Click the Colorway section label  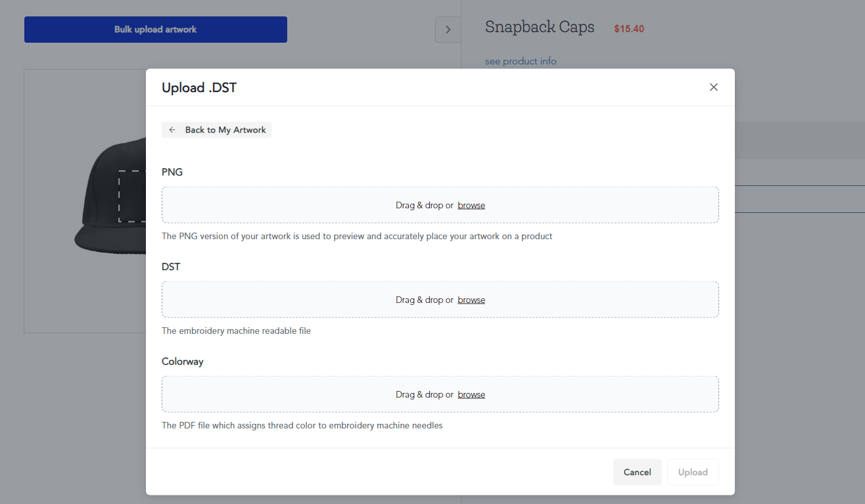tap(183, 361)
